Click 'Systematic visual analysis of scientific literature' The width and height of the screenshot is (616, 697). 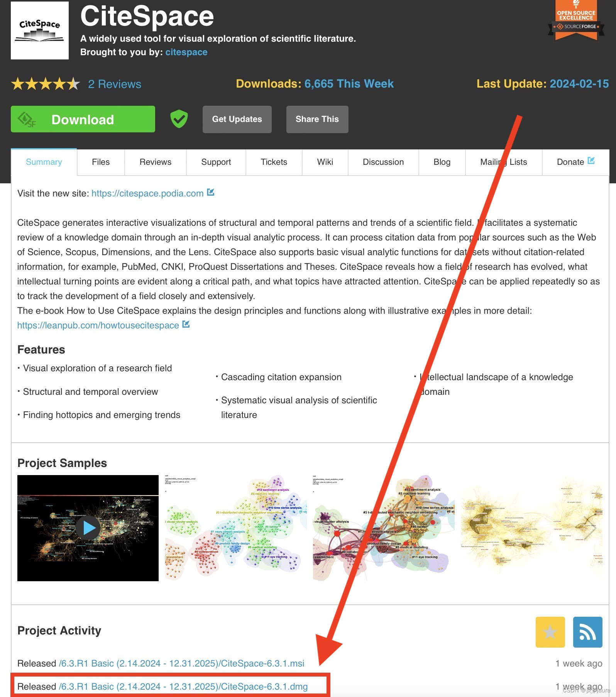point(299,408)
